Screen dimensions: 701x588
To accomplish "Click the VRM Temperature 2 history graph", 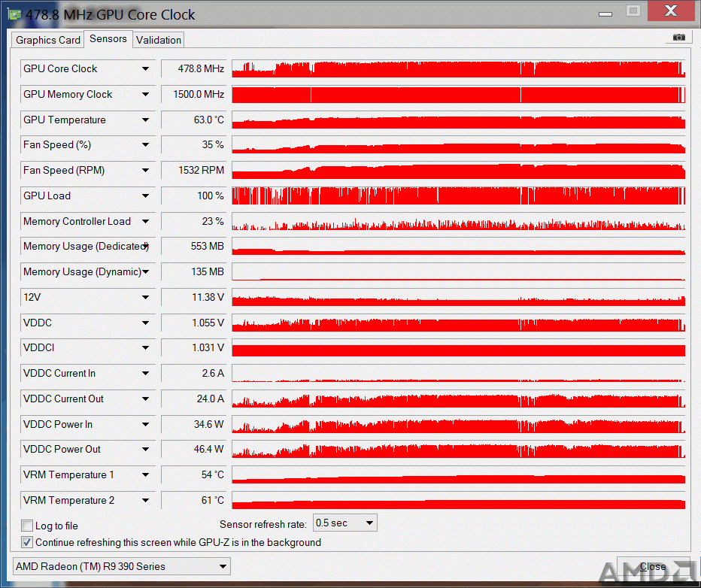I will point(458,500).
